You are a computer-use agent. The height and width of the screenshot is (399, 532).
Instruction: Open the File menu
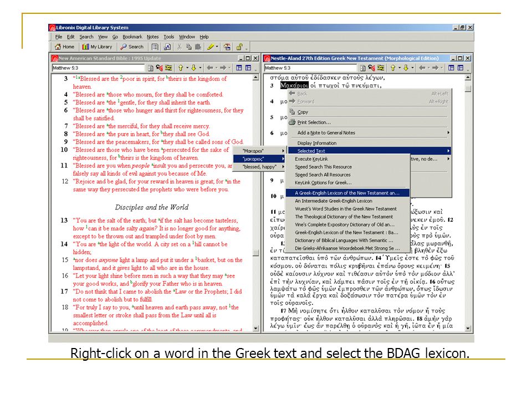pyautogui.click(x=59, y=37)
